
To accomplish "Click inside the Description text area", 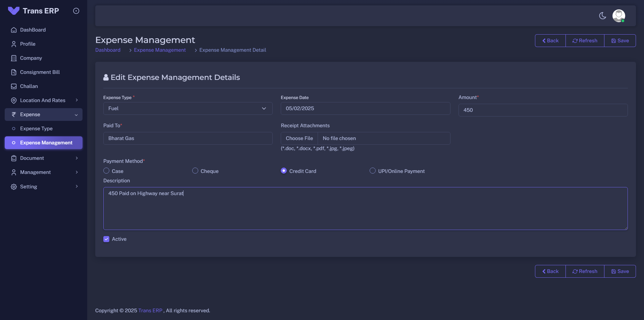I will pyautogui.click(x=366, y=209).
